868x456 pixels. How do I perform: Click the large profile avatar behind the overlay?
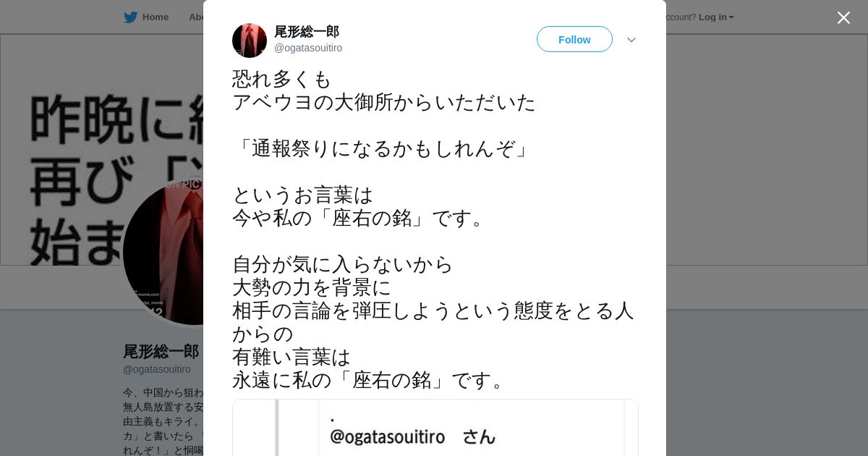click(x=164, y=252)
